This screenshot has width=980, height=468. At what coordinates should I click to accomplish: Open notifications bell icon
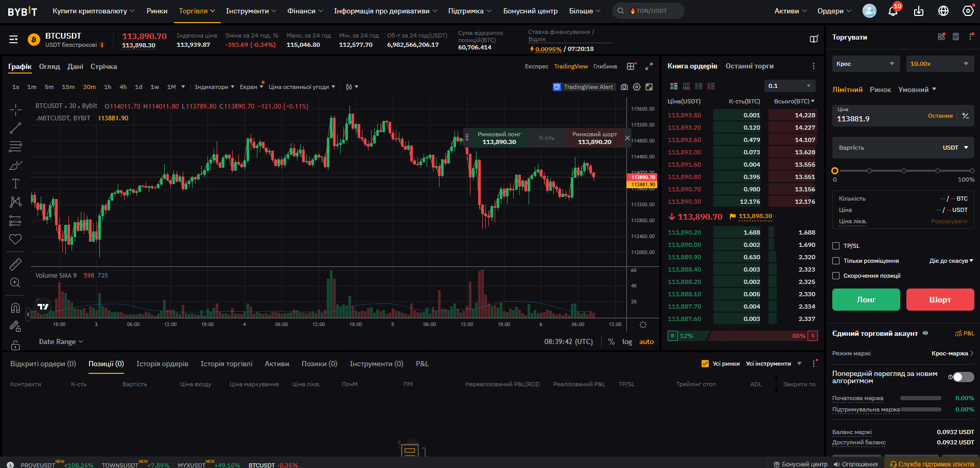pos(893,11)
